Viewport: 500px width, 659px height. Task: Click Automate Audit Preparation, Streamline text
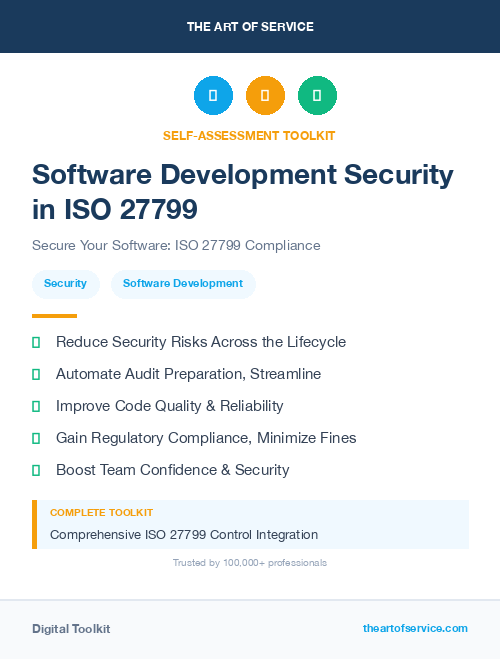(188, 374)
